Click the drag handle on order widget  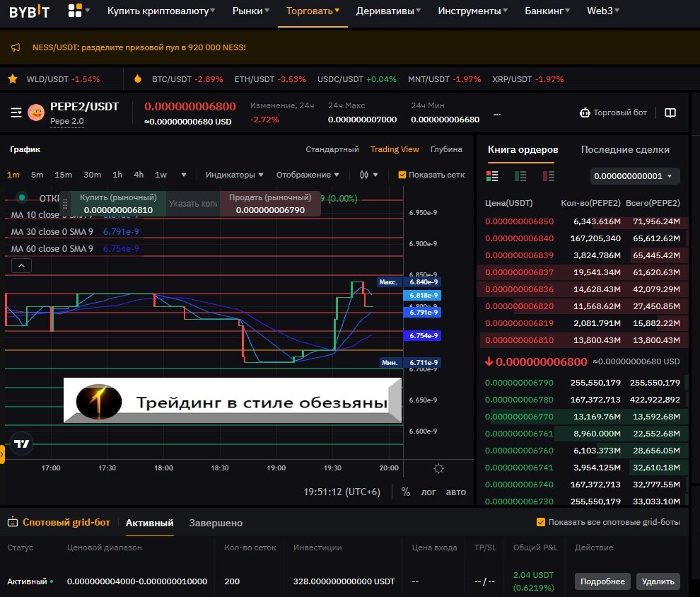point(65,204)
